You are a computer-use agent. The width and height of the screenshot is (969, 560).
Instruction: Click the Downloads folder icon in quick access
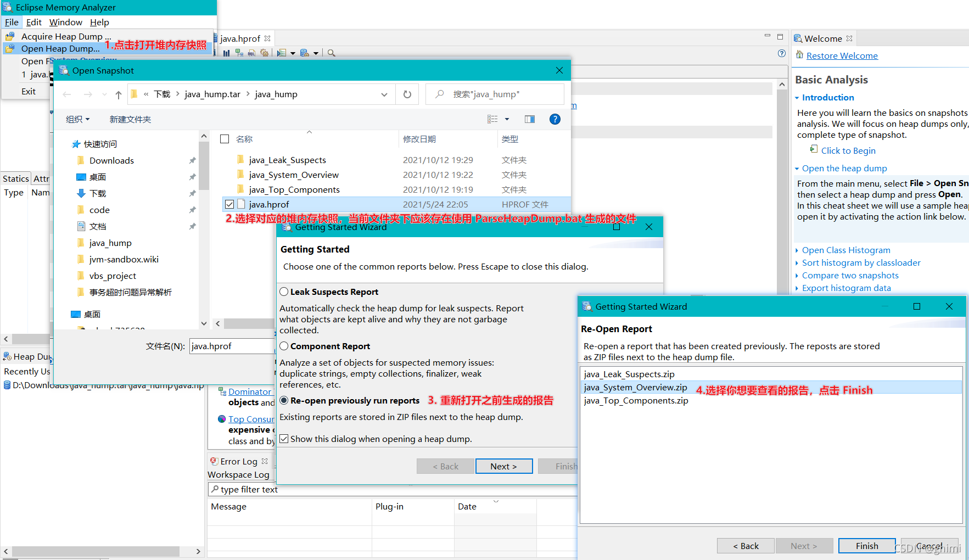coord(81,160)
